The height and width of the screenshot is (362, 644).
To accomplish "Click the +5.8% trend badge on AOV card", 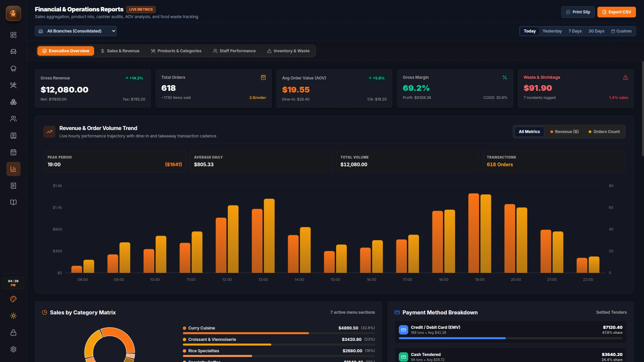I will [x=376, y=78].
